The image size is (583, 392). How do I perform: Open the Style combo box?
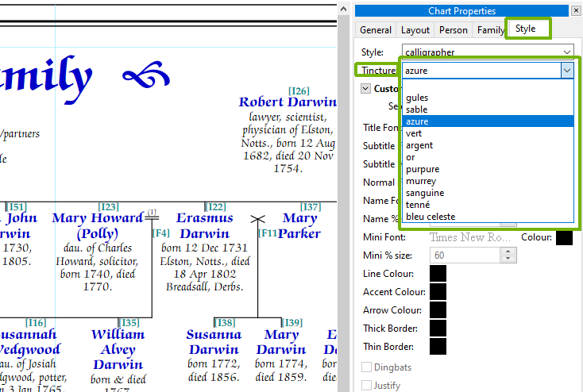(486, 52)
